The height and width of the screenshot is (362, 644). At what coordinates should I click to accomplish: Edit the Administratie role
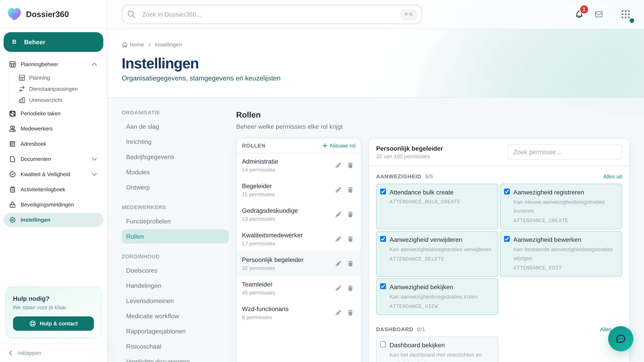[x=338, y=165]
